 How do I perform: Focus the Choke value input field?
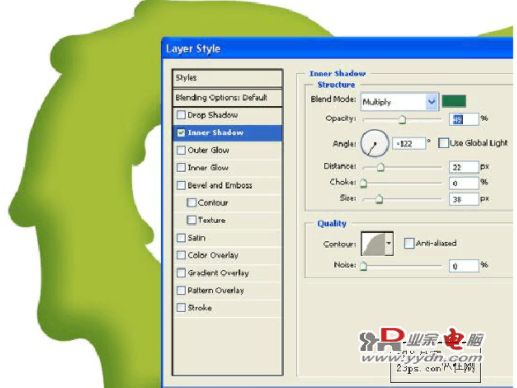[464, 183]
